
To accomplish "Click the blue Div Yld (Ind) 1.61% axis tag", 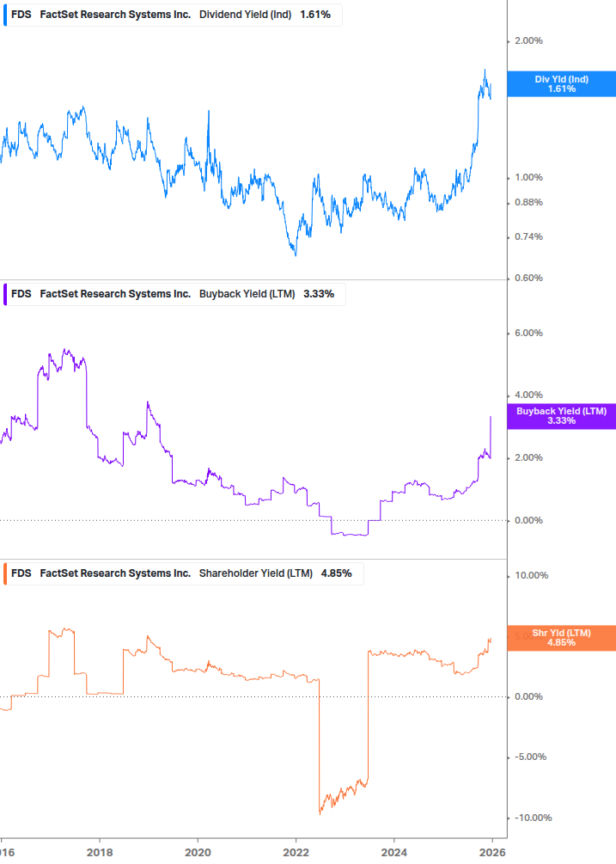I will click(x=562, y=84).
